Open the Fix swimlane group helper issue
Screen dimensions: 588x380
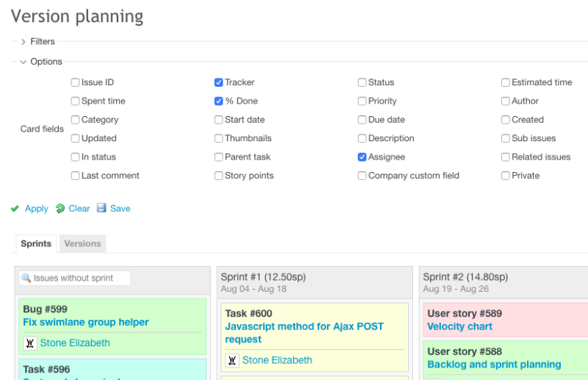coord(85,322)
